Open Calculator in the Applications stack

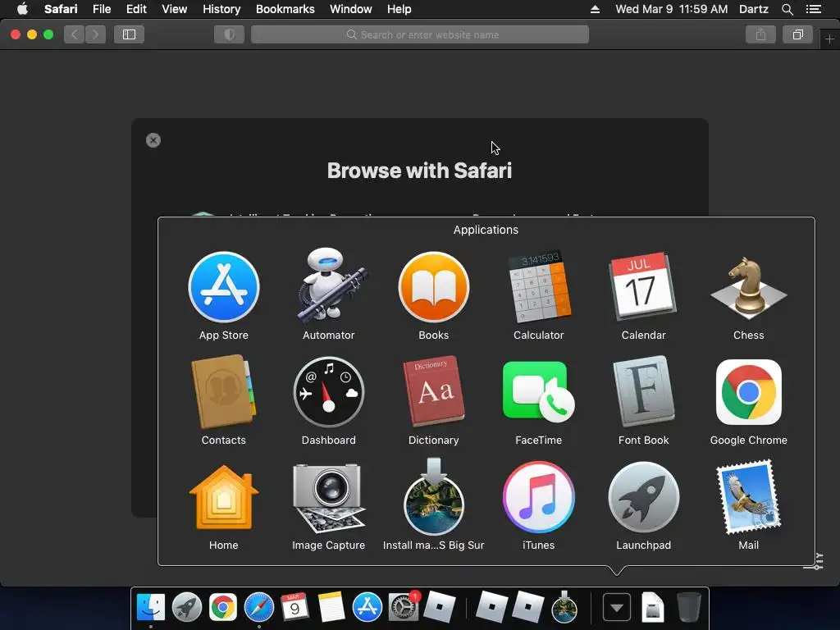539,287
